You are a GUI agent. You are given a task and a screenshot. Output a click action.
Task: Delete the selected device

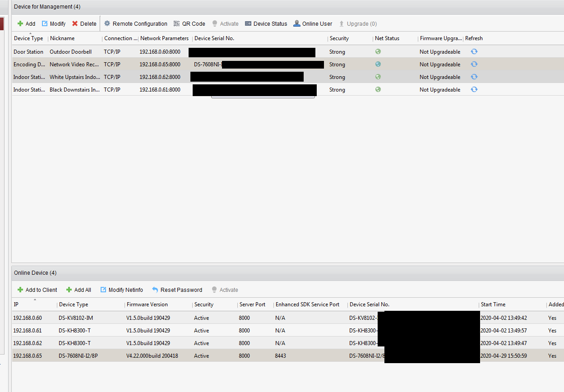pyautogui.click(x=84, y=24)
